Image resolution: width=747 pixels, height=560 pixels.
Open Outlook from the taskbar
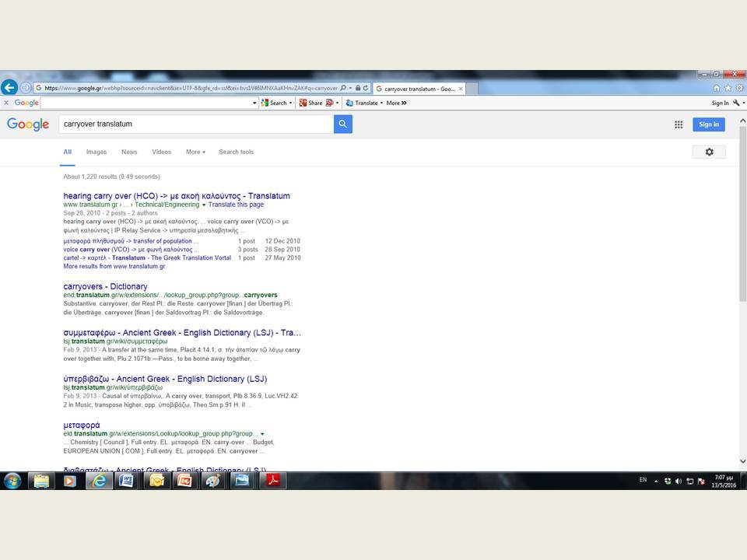[x=156, y=481]
